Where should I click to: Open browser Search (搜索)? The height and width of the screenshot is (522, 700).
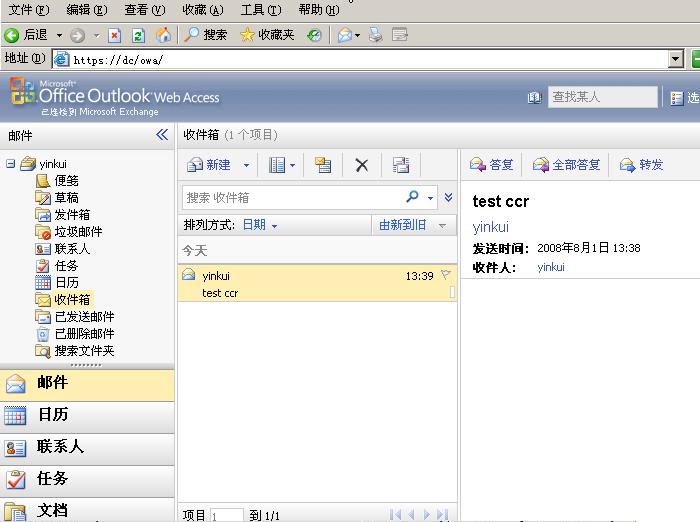click(205, 35)
